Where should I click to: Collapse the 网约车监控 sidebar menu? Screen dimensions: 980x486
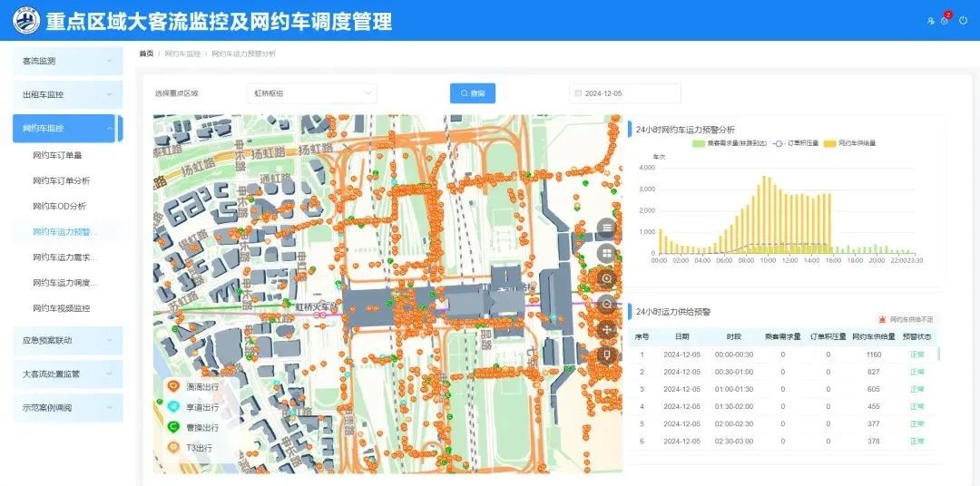tap(64, 128)
